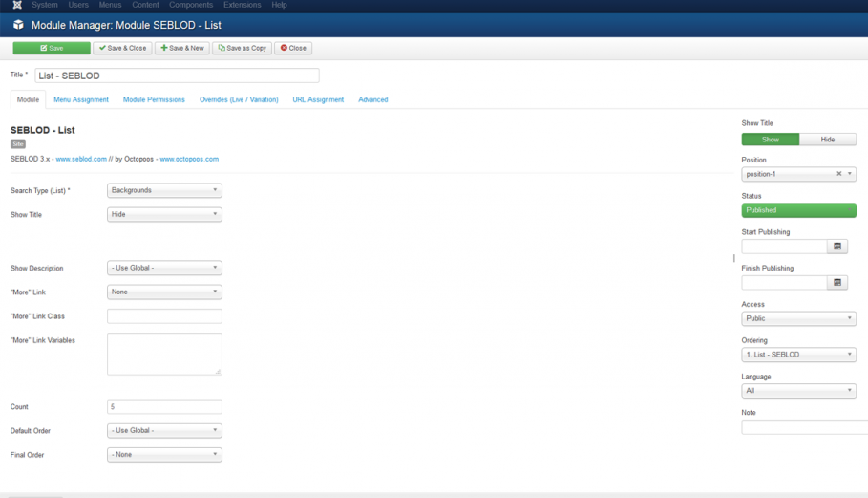Clear the position-1 selection

[x=838, y=174]
